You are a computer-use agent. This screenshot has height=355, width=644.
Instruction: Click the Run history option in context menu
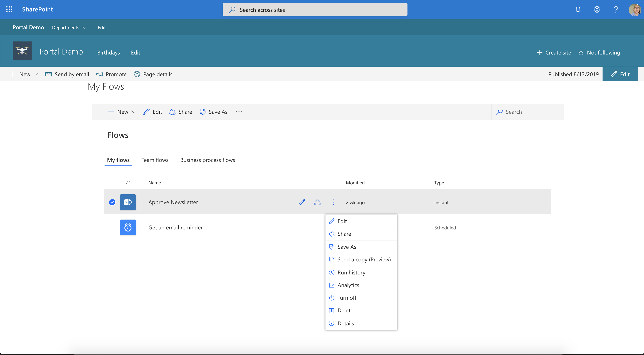point(351,272)
